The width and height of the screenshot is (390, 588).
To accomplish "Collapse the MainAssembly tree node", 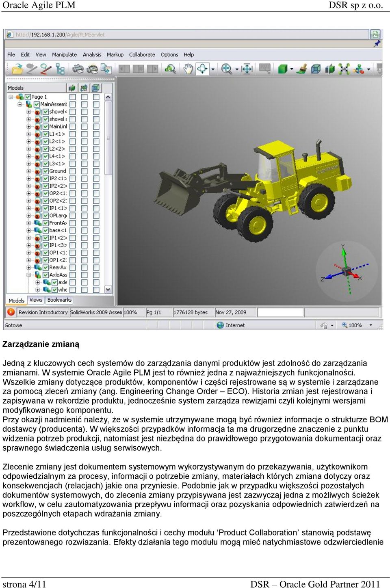I will pos(19,104).
